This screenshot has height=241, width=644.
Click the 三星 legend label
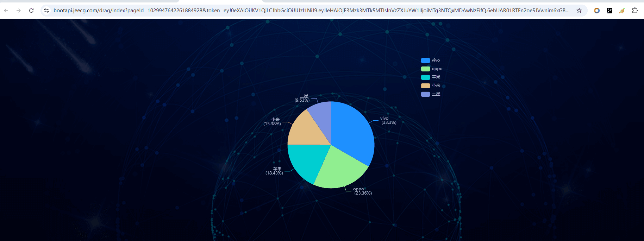[x=436, y=94]
